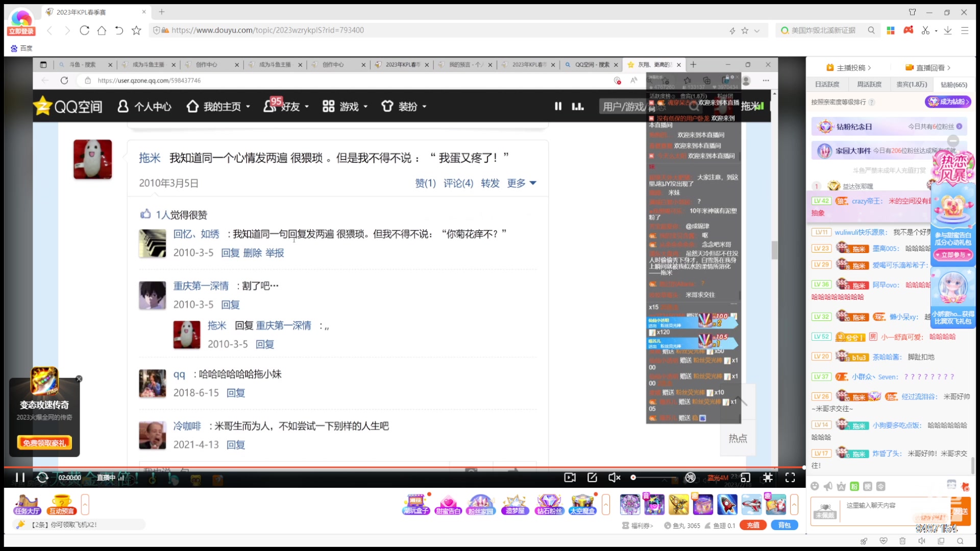980x551 pixels.
Task: Toggle the danmaku 弹 switch in player
Action: pos(690,478)
